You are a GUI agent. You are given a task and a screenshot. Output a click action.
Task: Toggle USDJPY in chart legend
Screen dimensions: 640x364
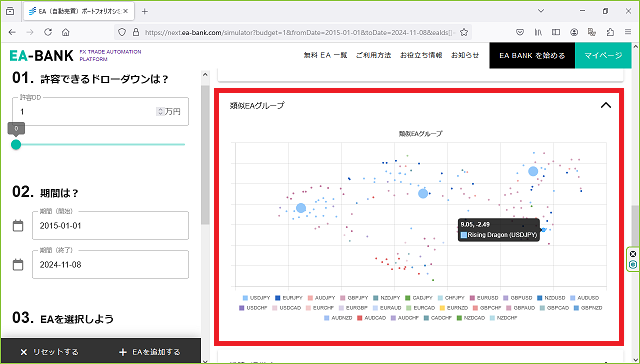[256, 298]
